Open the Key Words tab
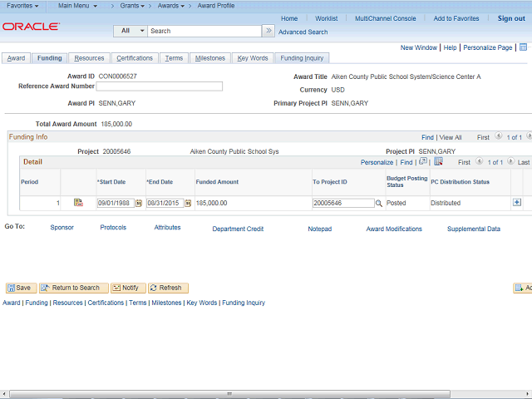 click(x=253, y=58)
